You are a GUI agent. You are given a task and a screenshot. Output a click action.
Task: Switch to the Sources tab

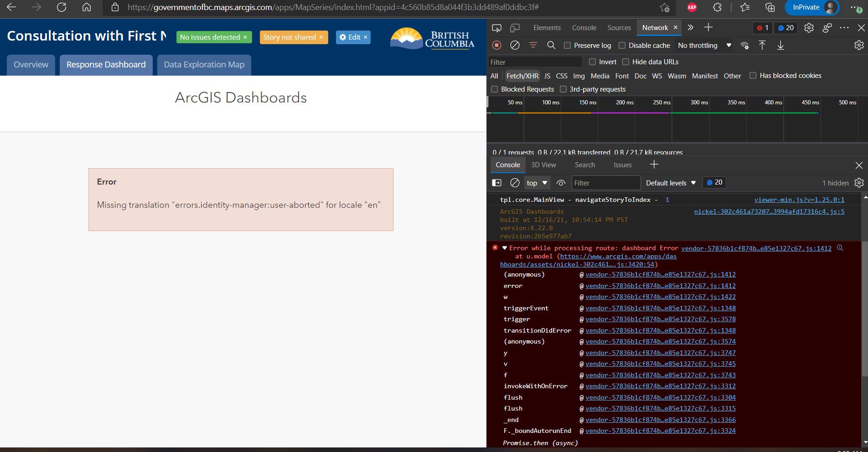[x=619, y=28]
